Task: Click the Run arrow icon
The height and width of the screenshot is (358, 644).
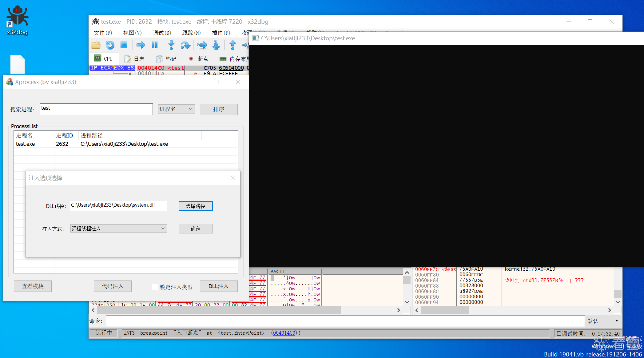Action: click(x=141, y=45)
